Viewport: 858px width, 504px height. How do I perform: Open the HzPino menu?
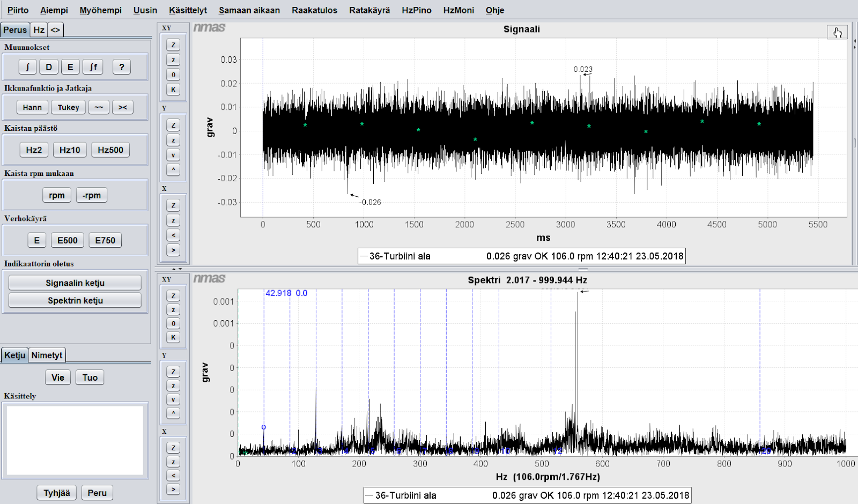click(417, 10)
